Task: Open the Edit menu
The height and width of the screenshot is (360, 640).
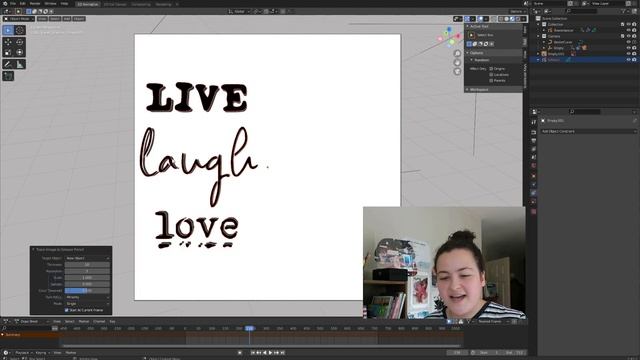Action: (x=22, y=3)
